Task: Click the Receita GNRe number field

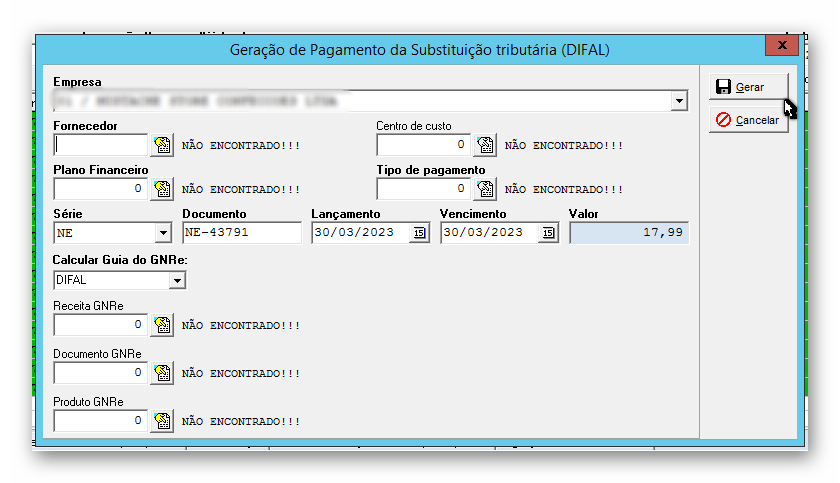Action: (x=100, y=325)
